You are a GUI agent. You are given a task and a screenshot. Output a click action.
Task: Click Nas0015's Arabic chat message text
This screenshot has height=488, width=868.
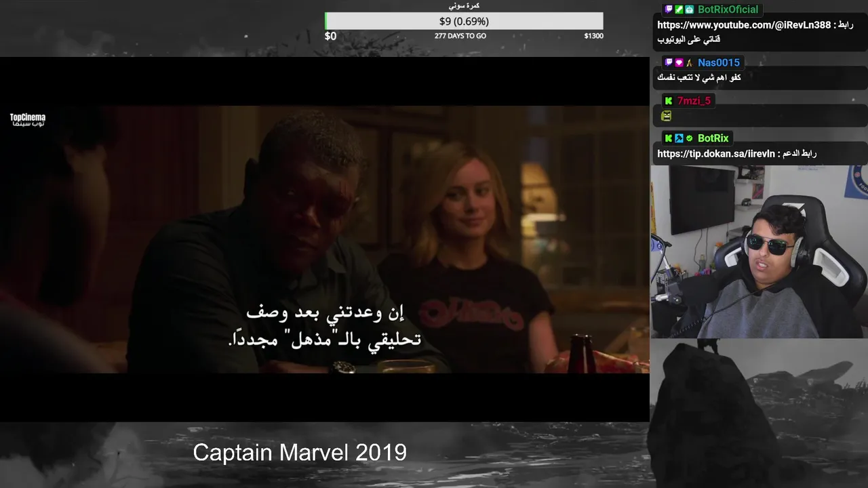pyautogui.click(x=699, y=77)
